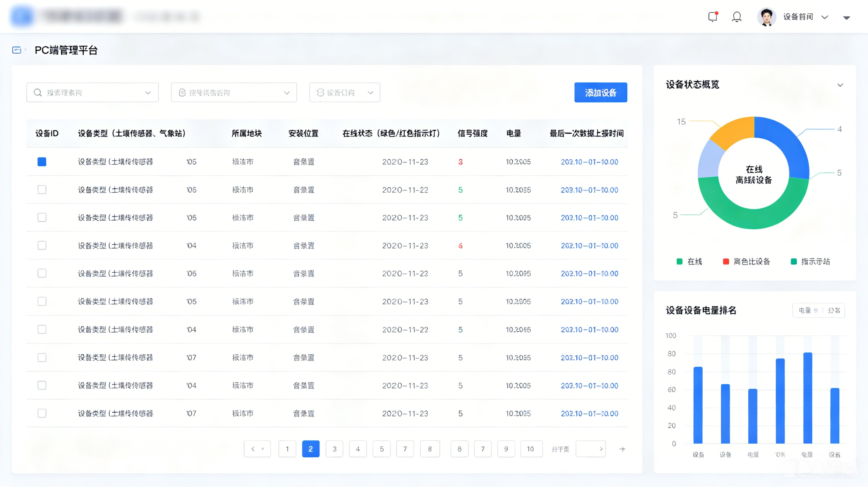Open the 设备订询 dropdown arrow
The width and height of the screenshot is (868, 487).
point(370,93)
